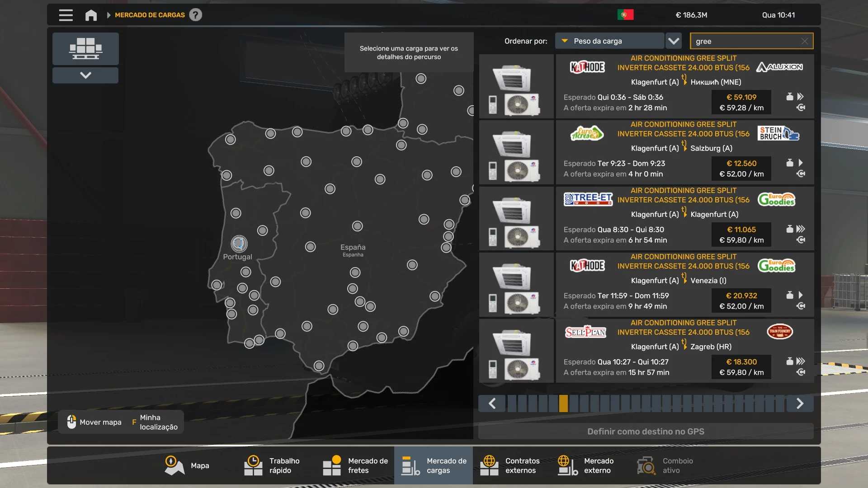
Task: Open the help question mark icon
Action: 195,15
